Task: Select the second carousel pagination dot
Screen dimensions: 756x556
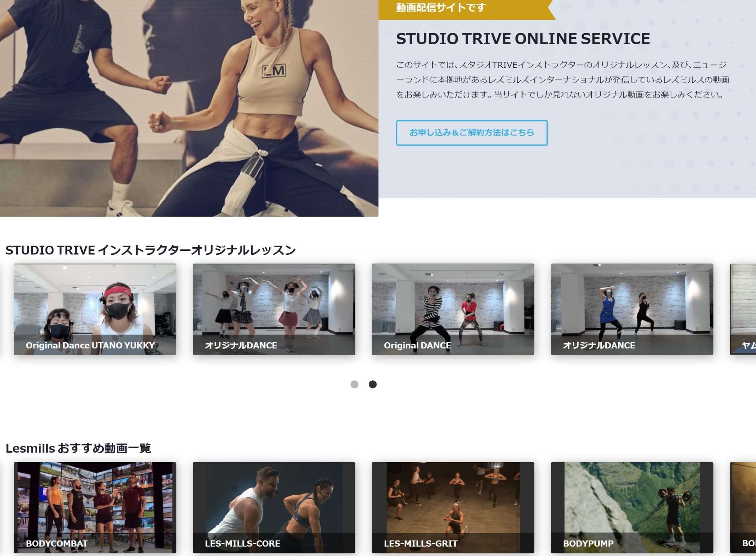Action: 373,384
